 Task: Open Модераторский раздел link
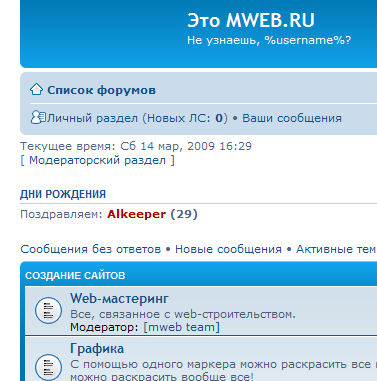click(x=97, y=160)
